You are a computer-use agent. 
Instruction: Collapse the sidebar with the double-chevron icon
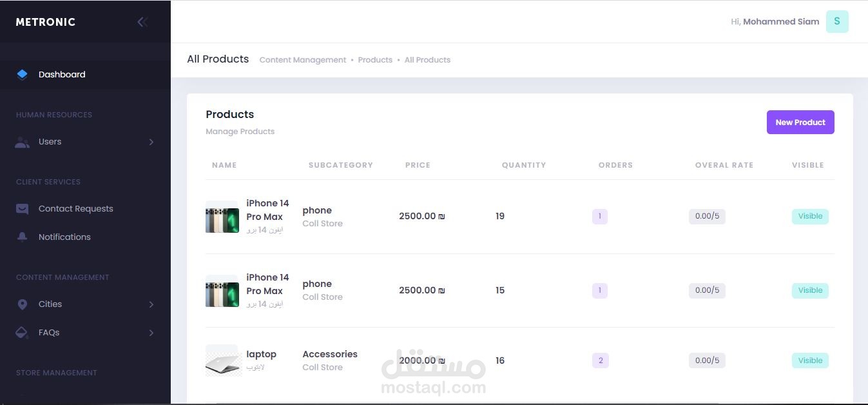(142, 22)
